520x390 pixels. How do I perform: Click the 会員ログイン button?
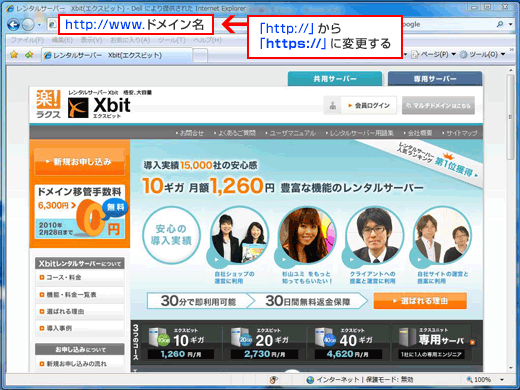360,106
